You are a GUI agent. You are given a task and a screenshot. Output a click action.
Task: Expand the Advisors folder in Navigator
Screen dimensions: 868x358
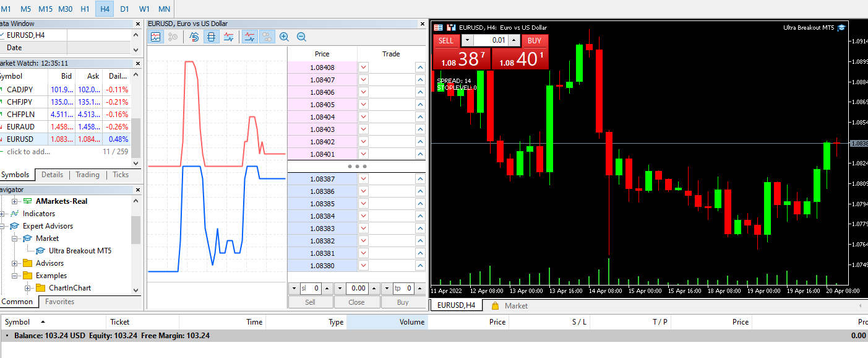15,263
